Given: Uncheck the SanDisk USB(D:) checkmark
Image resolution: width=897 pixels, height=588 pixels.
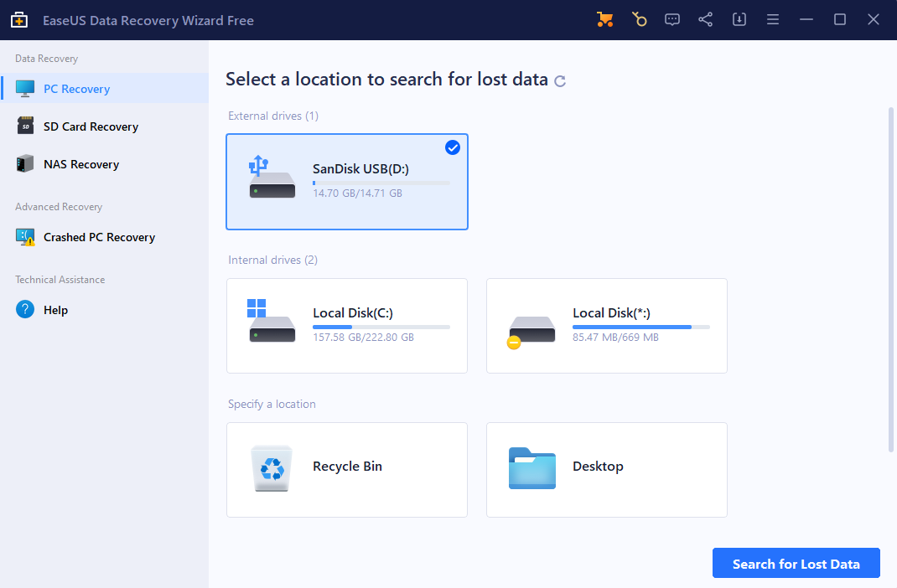Looking at the screenshot, I should [x=453, y=147].
